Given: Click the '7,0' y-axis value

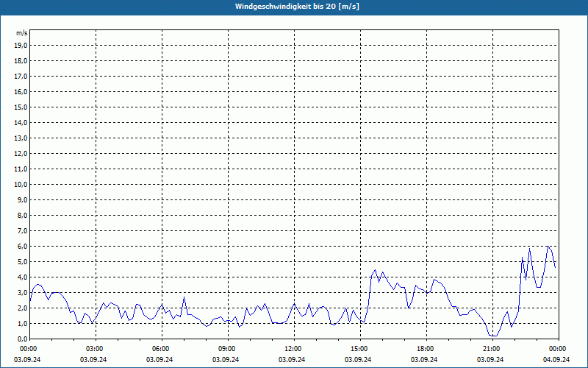Looking at the screenshot, I should coord(22,231).
